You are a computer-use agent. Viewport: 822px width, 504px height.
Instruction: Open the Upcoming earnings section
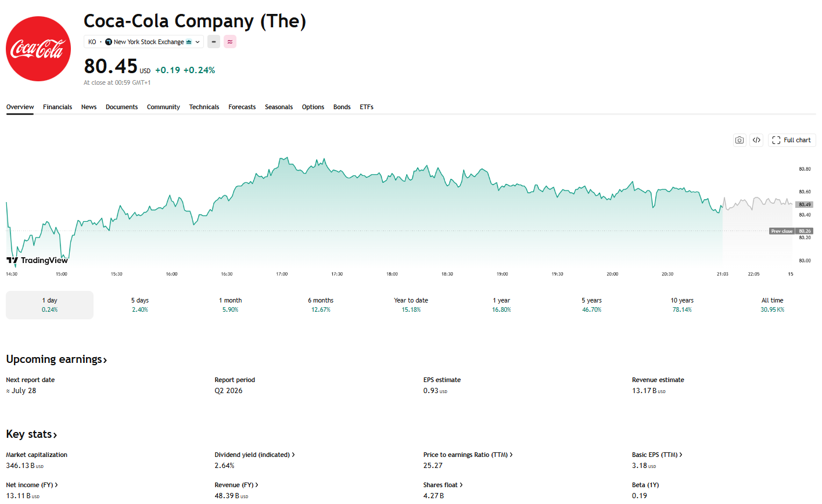[56, 359]
